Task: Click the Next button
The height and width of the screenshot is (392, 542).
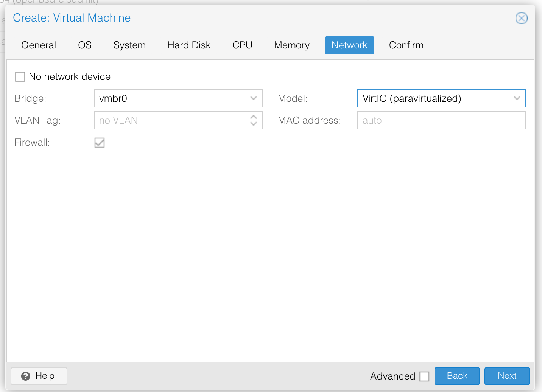Action: click(507, 376)
